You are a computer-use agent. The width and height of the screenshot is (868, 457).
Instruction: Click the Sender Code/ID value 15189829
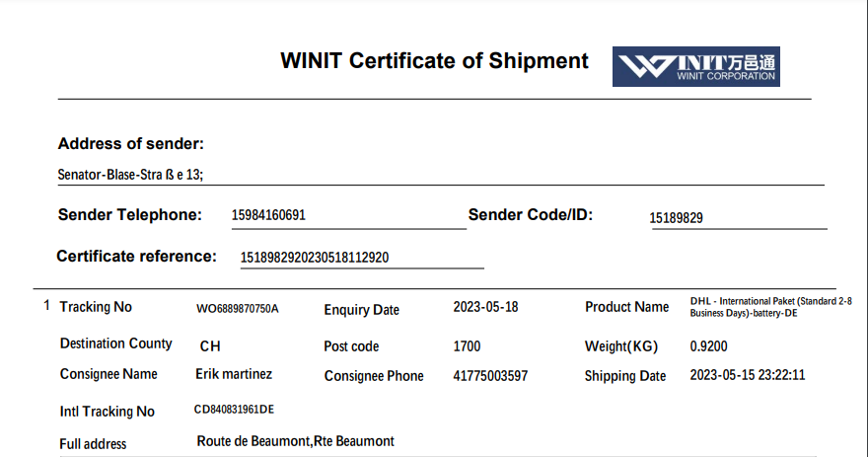click(676, 218)
